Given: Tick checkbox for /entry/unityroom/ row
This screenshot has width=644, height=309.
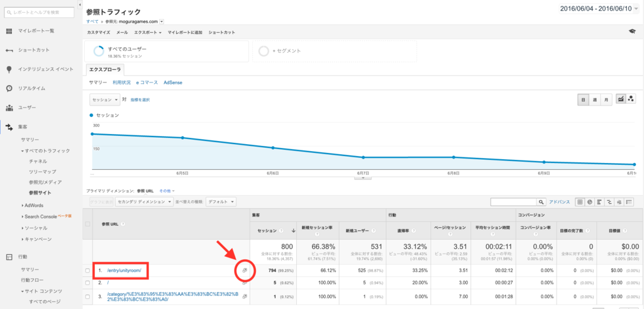Looking at the screenshot, I should point(87,271).
